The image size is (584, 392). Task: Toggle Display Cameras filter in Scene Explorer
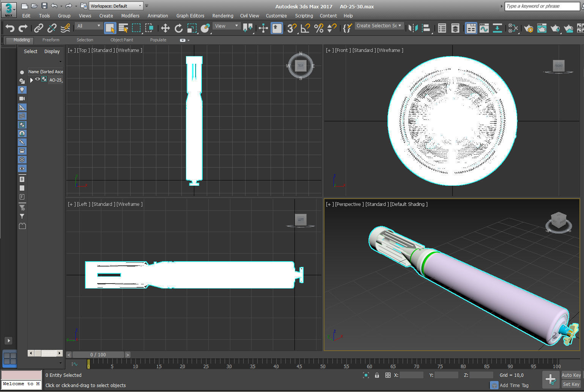tap(22, 99)
